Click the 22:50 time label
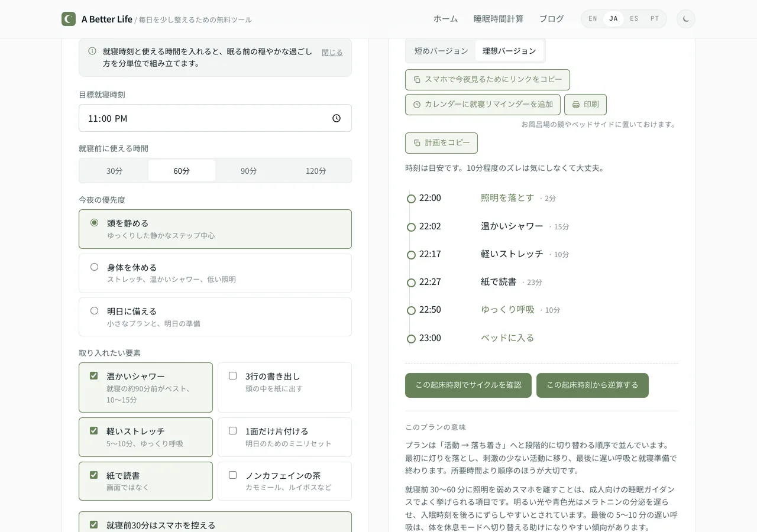 [x=430, y=310]
